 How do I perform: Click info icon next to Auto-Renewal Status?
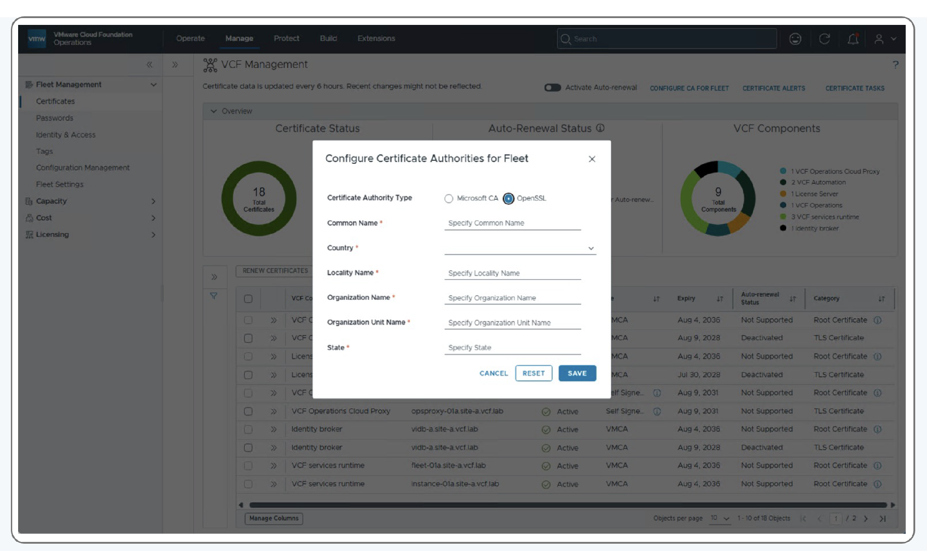[600, 128]
